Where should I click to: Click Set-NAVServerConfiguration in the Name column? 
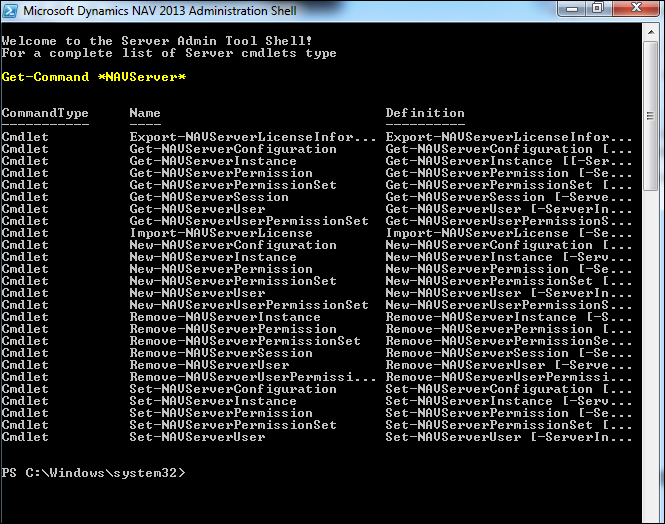pos(233,389)
